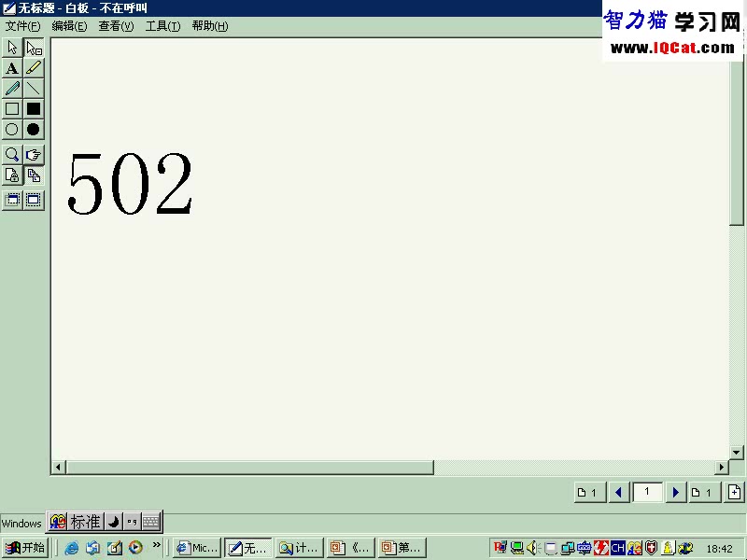Insert a new page with plus button
The height and width of the screenshot is (560, 747).
click(x=734, y=493)
